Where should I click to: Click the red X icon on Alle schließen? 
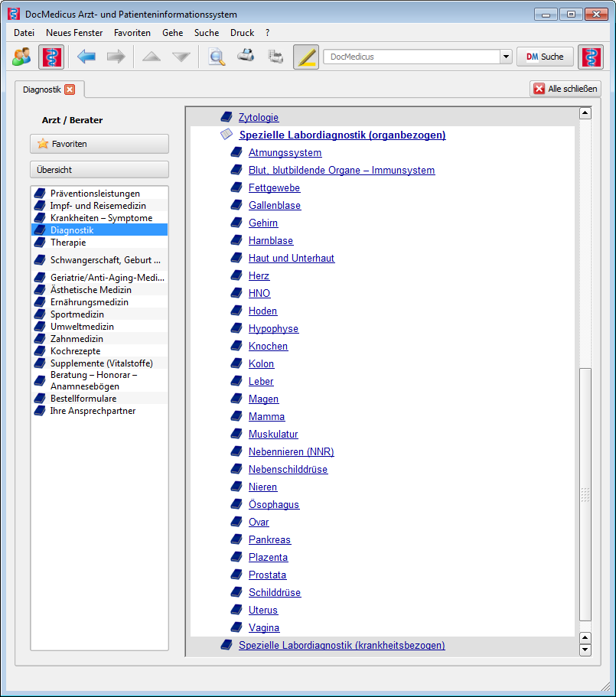tap(539, 89)
